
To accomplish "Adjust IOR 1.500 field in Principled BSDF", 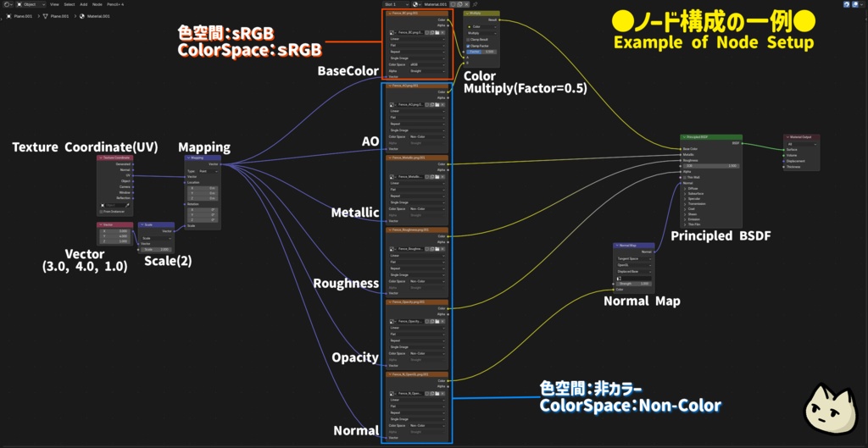I will (709, 166).
